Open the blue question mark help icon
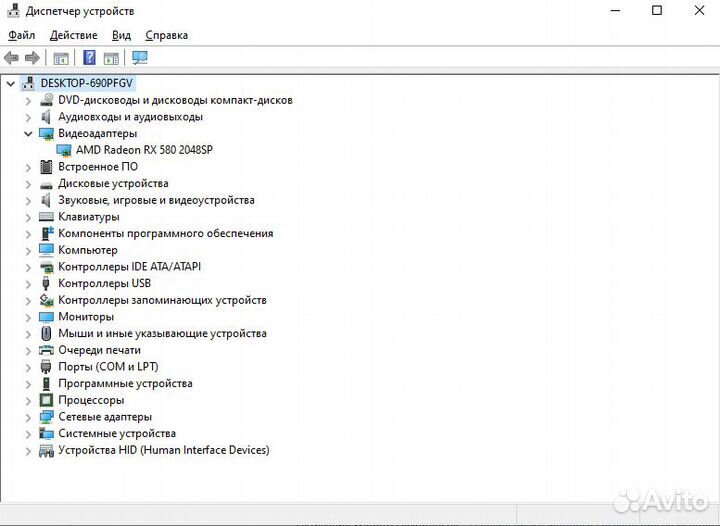 [89, 58]
